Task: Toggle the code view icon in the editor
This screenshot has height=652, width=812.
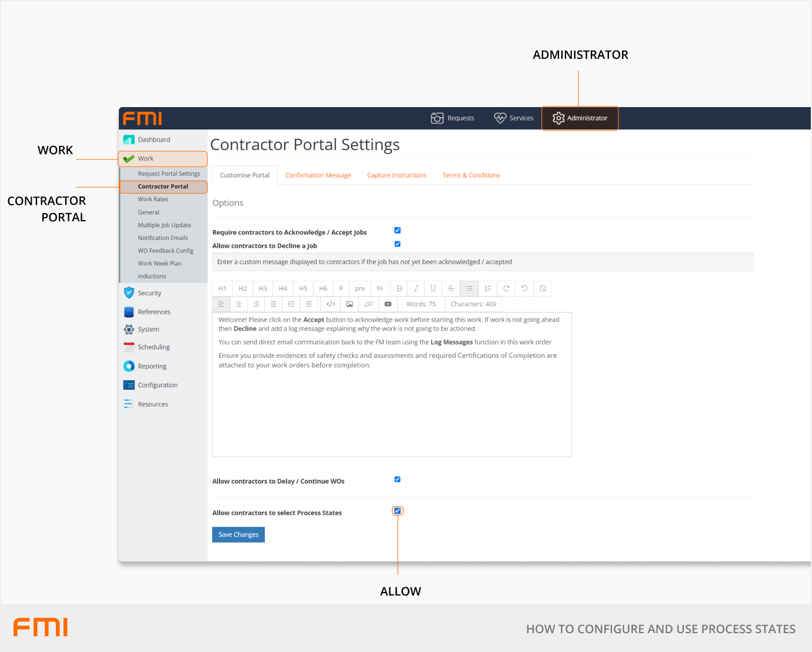Action: click(x=331, y=304)
